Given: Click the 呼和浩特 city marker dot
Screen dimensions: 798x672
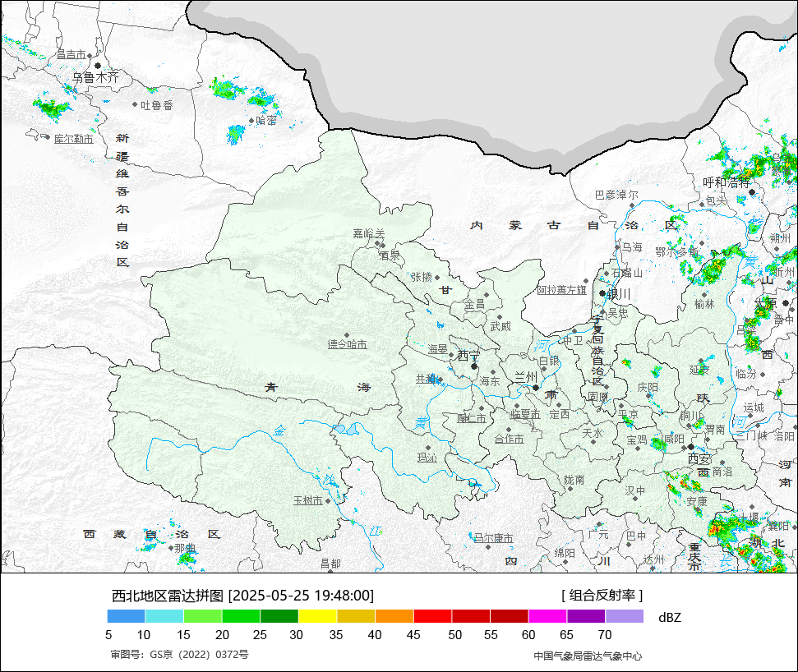Looking at the screenshot, I should tap(752, 191).
